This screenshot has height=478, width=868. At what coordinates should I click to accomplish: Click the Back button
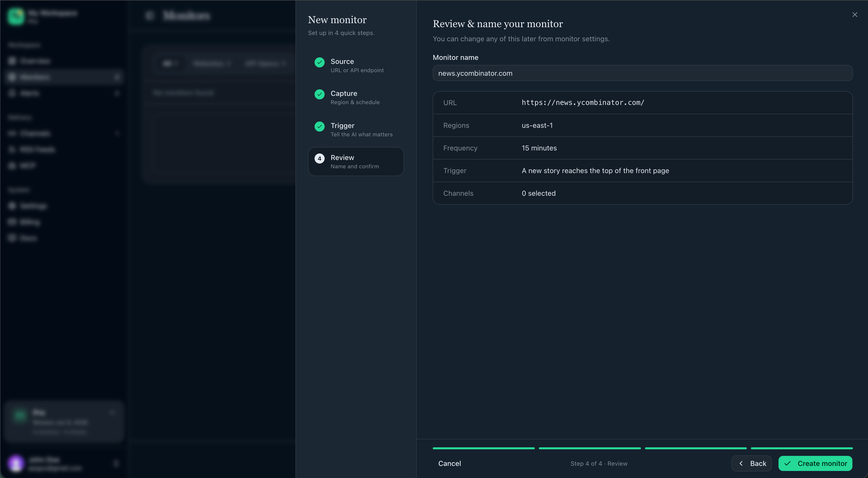point(751,463)
